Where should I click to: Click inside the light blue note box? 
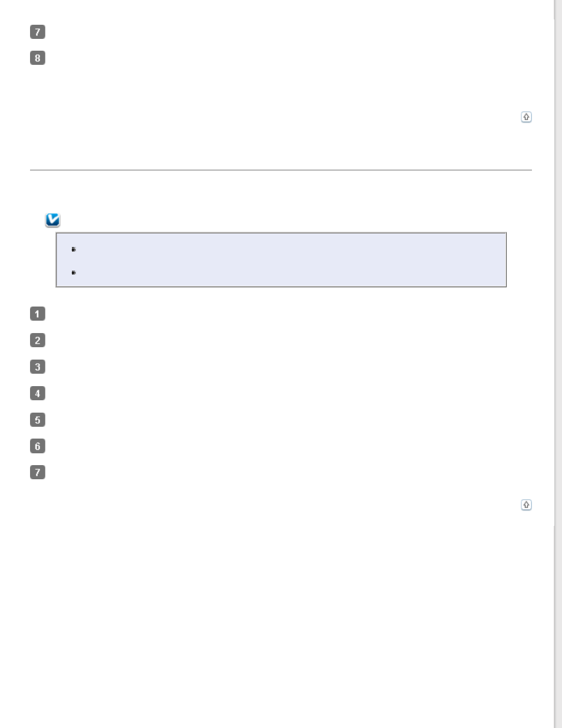click(281, 260)
